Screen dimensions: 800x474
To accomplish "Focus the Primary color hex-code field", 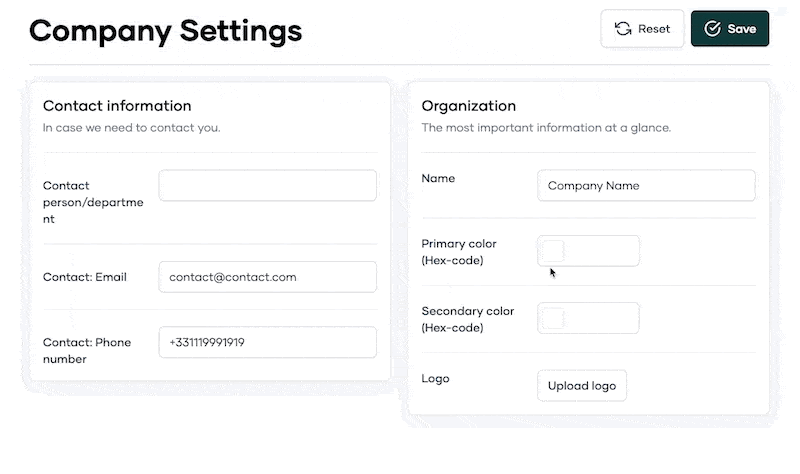I will tap(588, 251).
